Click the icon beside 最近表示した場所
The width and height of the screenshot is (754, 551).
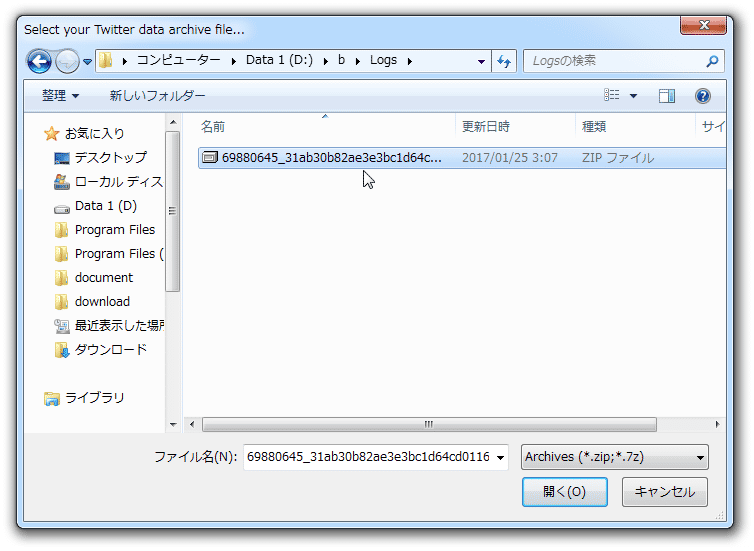62,326
